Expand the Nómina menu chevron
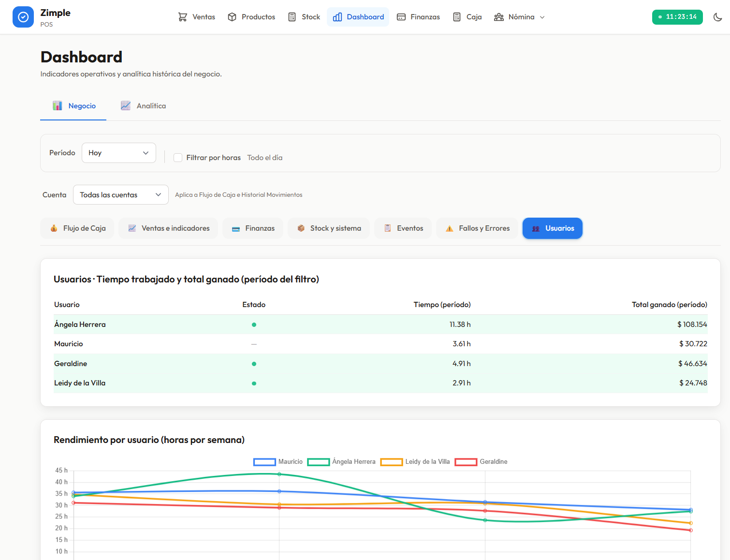The width and height of the screenshot is (730, 560). click(542, 17)
